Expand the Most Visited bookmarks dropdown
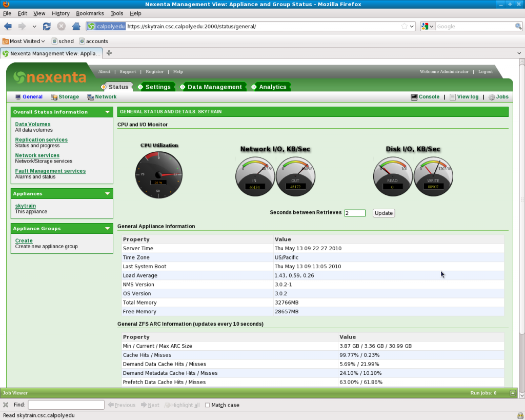This screenshot has height=420, width=525. click(x=24, y=41)
